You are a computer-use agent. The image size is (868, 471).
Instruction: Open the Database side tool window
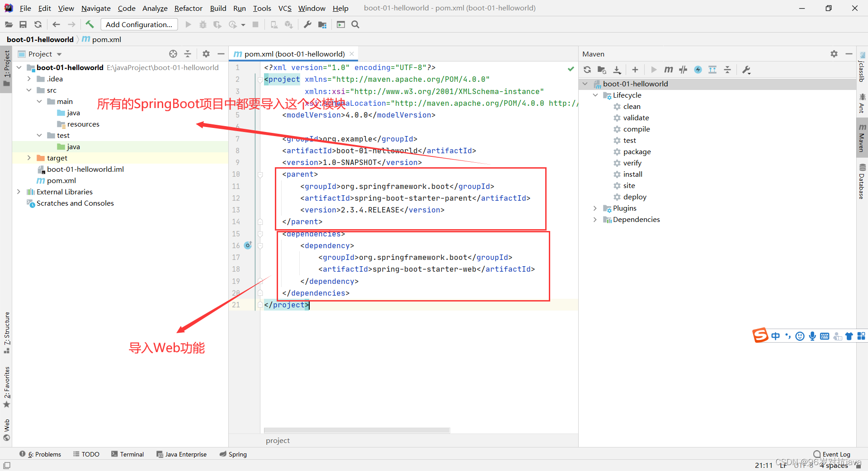coord(862,181)
